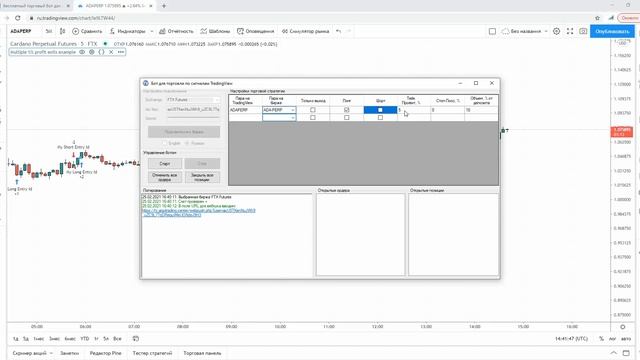This screenshot has width=640, height=360.
Task: Expand the dropdown arrow next to Indicators
Action: click(151, 31)
